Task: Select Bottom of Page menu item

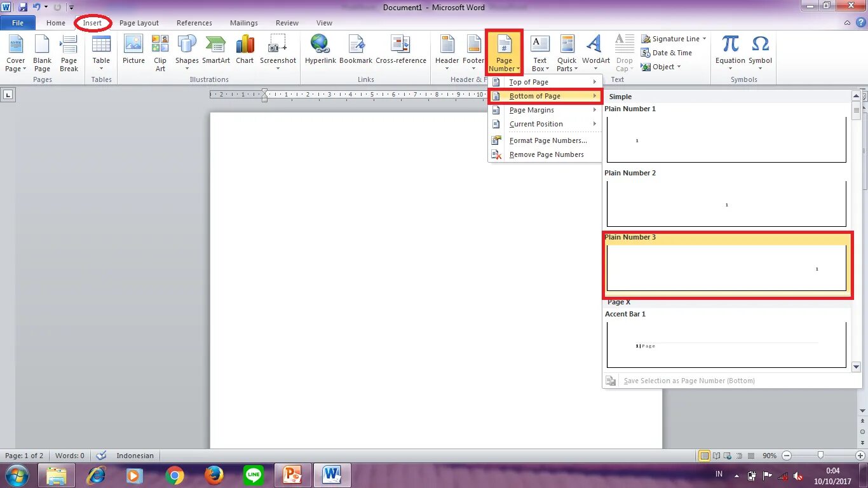Action: [545, 96]
